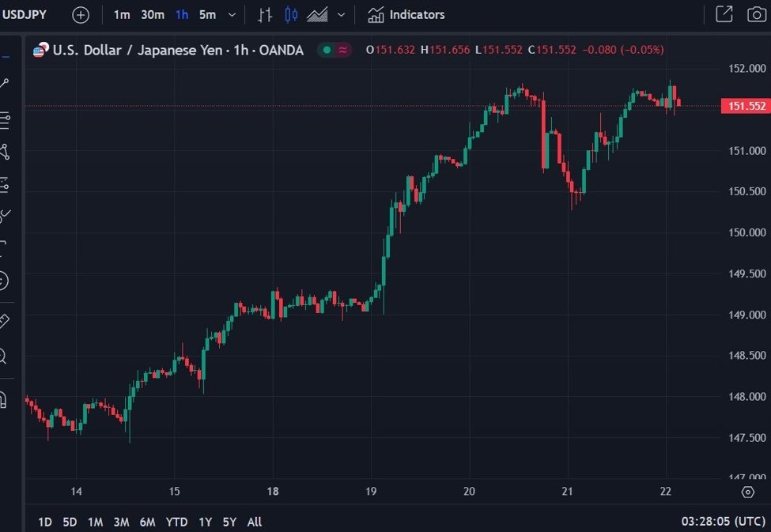Expand the timeframe interval dropdown arrow

[x=231, y=15]
